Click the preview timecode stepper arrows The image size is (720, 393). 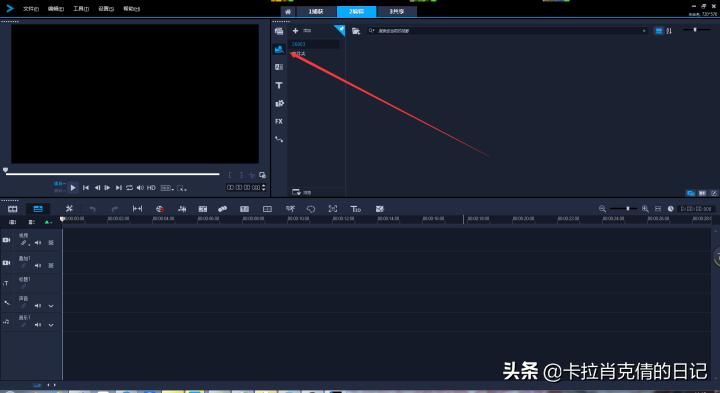[263, 187]
